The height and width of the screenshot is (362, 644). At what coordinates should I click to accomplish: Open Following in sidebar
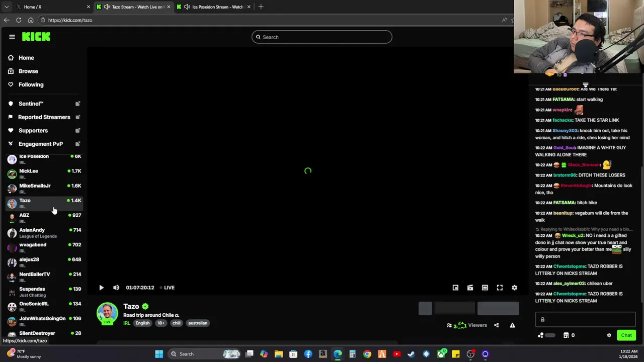(x=31, y=84)
